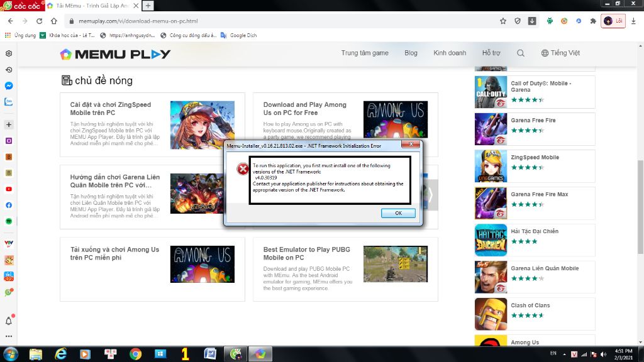This screenshot has width=644, height=362.
Task: Click the search magnifier on MEmu site
Action: pyautogui.click(x=520, y=53)
